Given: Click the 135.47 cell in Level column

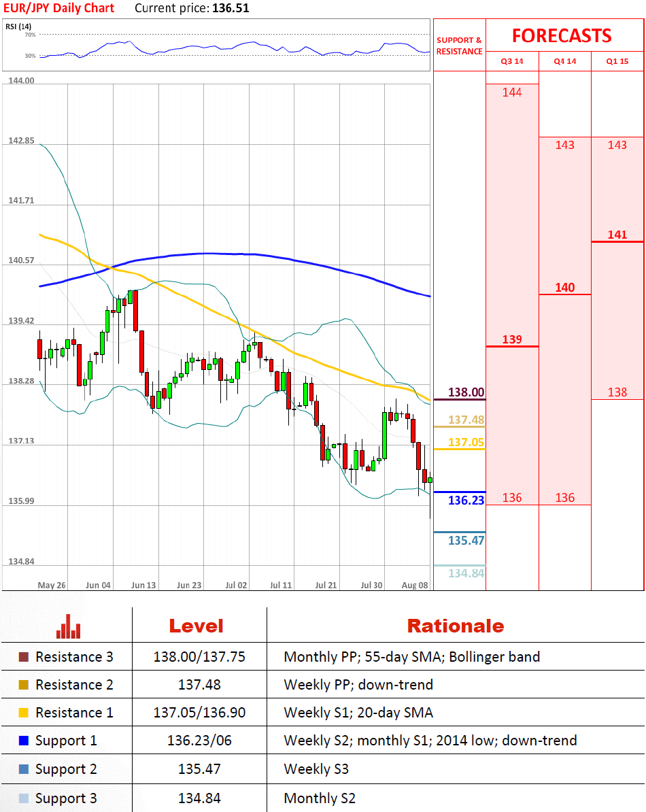Looking at the screenshot, I should [x=199, y=769].
